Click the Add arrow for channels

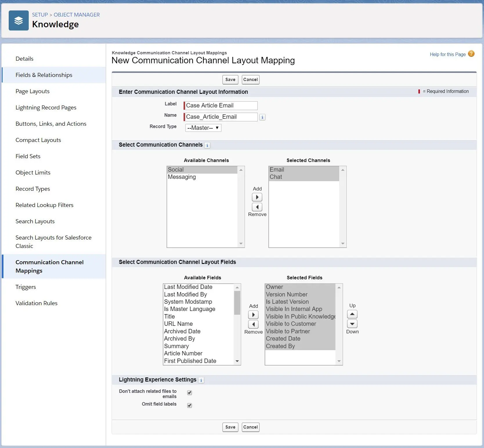pyautogui.click(x=257, y=197)
